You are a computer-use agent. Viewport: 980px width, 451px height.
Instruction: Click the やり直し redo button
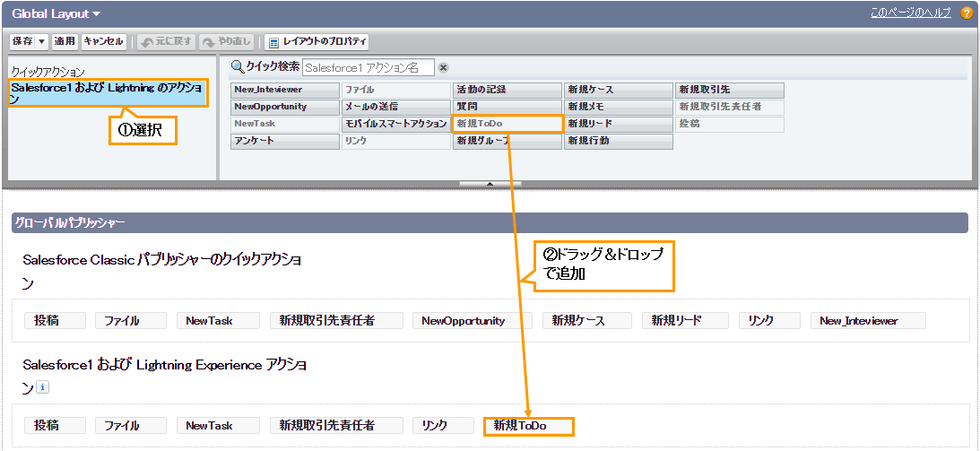tap(227, 42)
